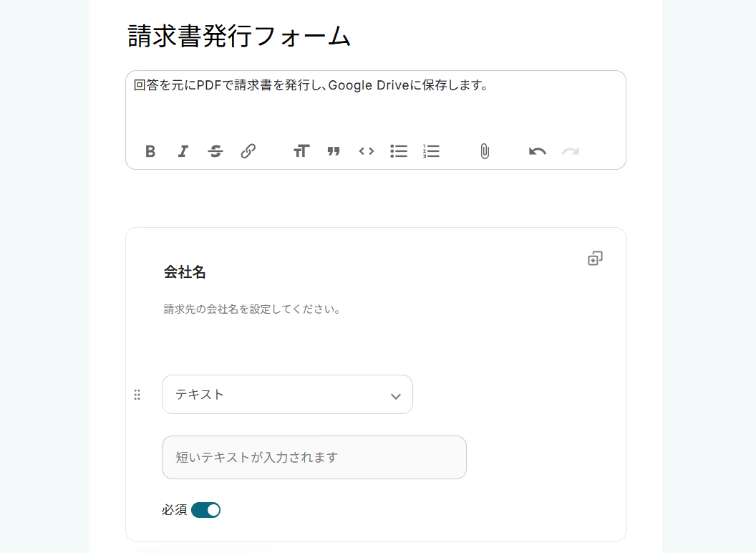Screen dimensions: 756x553
Task: Attach a file with paperclip icon
Action: (x=485, y=151)
